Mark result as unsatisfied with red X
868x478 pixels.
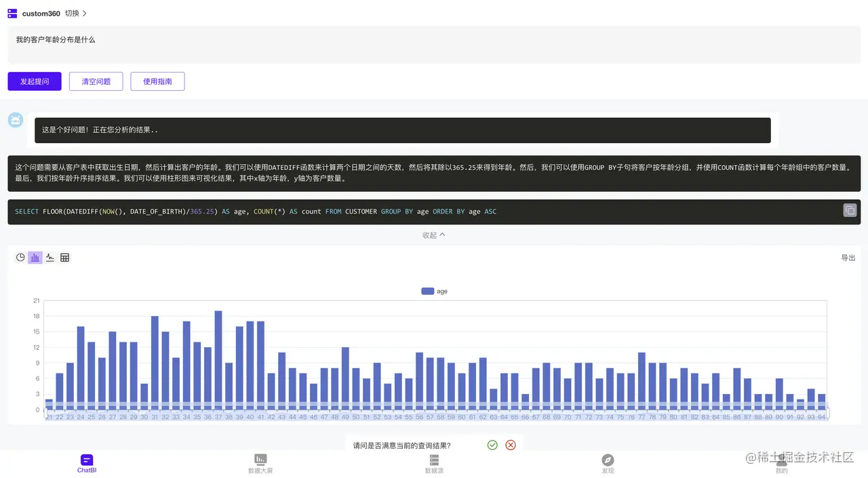511,445
